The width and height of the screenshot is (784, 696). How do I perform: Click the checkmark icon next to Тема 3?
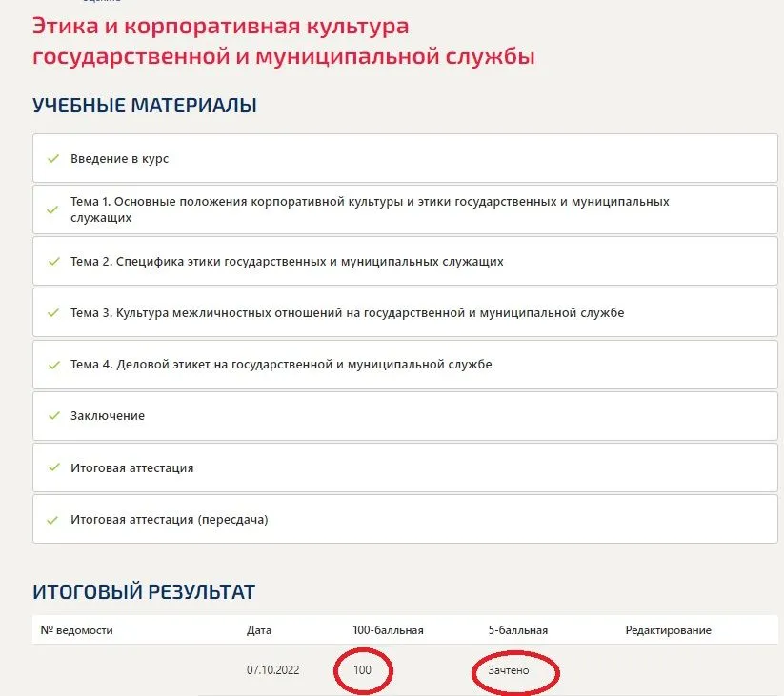53,312
